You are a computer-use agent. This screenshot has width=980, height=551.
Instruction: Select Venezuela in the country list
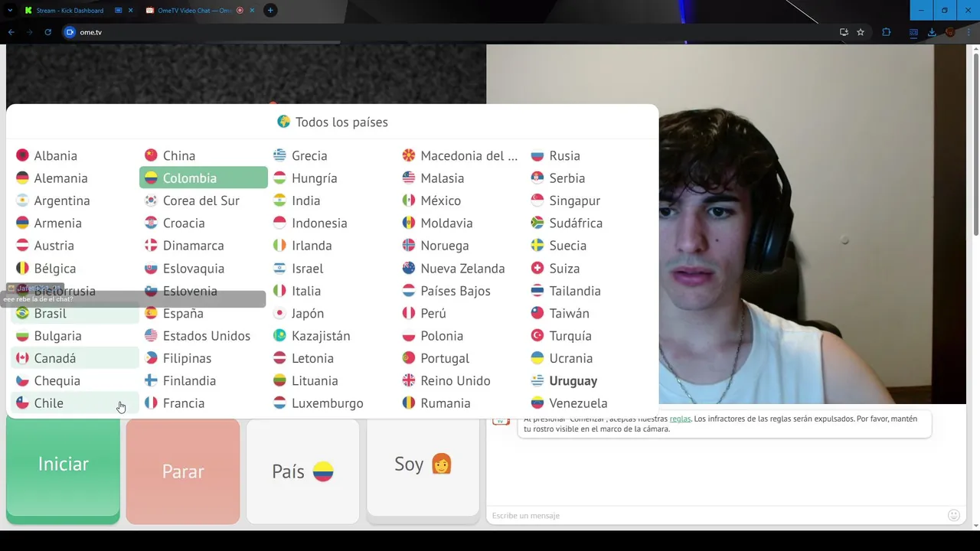589,403
